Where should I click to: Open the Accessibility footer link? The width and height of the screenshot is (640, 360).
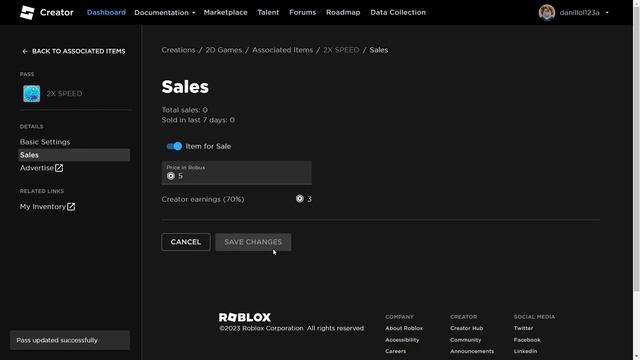(402, 340)
